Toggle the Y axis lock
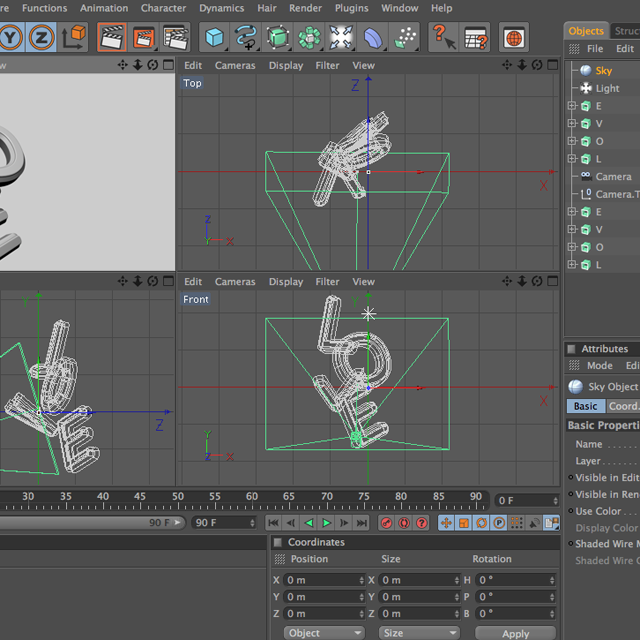The image size is (640, 640). pyautogui.click(x=11, y=38)
